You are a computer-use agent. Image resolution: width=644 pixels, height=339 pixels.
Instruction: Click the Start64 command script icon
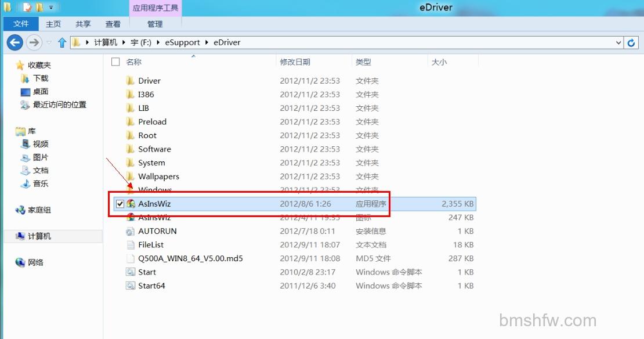pos(130,286)
